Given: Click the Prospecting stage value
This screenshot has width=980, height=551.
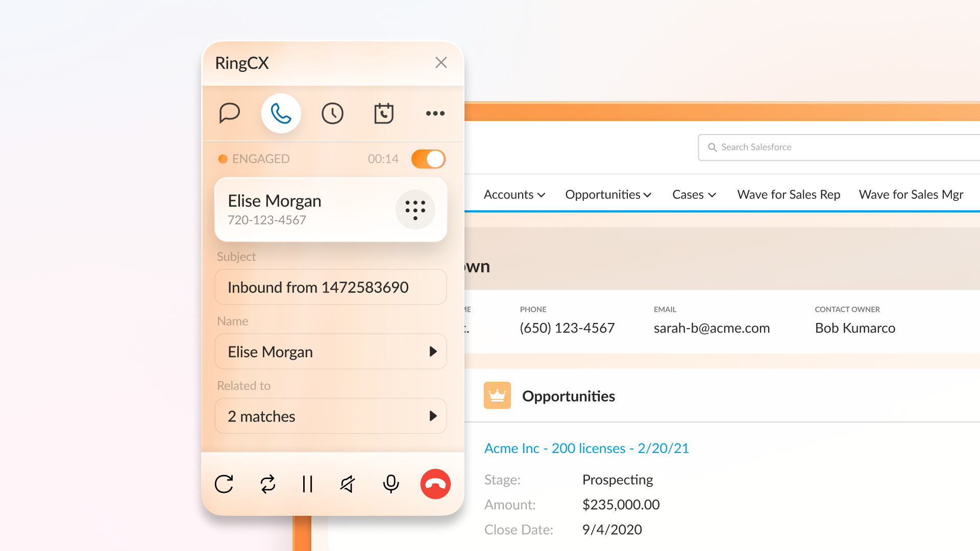Looking at the screenshot, I should [x=618, y=480].
